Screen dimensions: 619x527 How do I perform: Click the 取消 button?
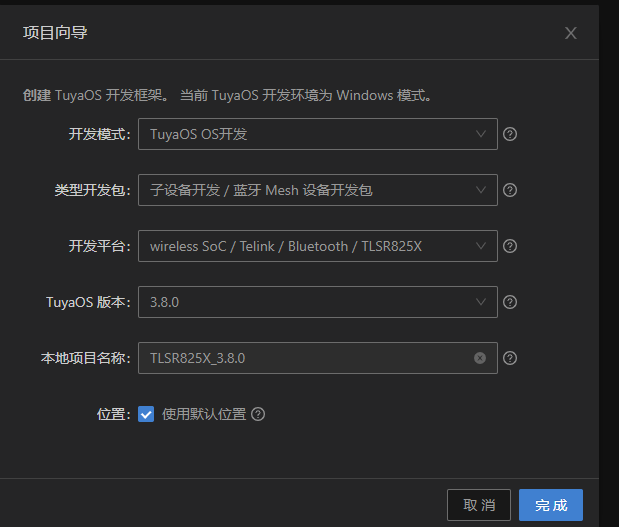[x=479, y=505]
